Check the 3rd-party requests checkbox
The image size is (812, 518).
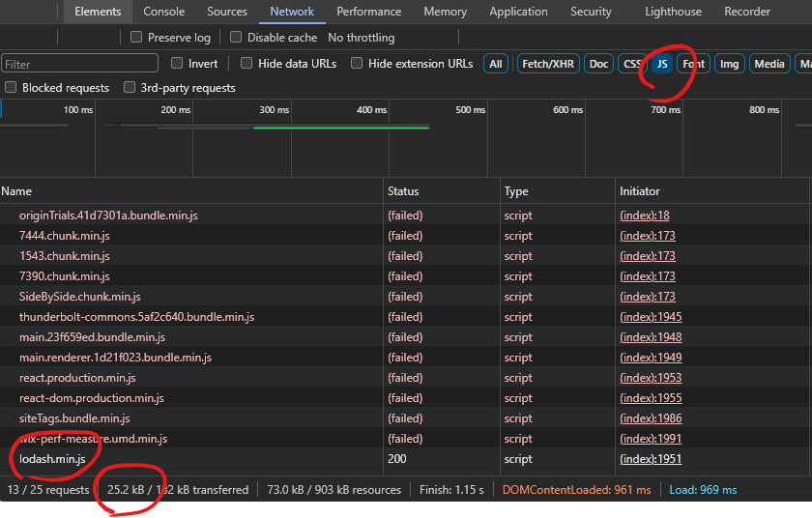coord(130,87)
